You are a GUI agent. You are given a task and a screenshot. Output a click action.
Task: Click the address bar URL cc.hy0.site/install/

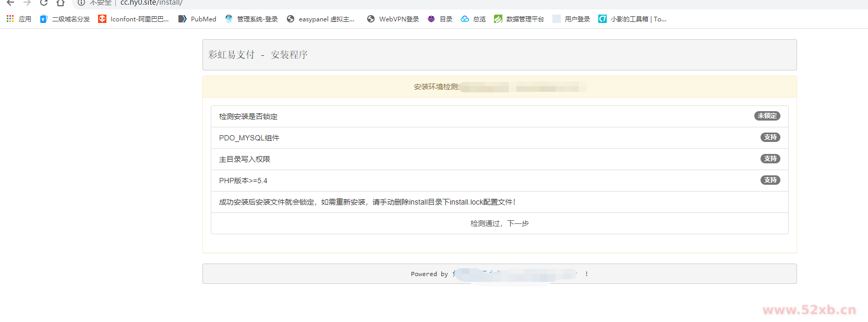tap(151, 3)
